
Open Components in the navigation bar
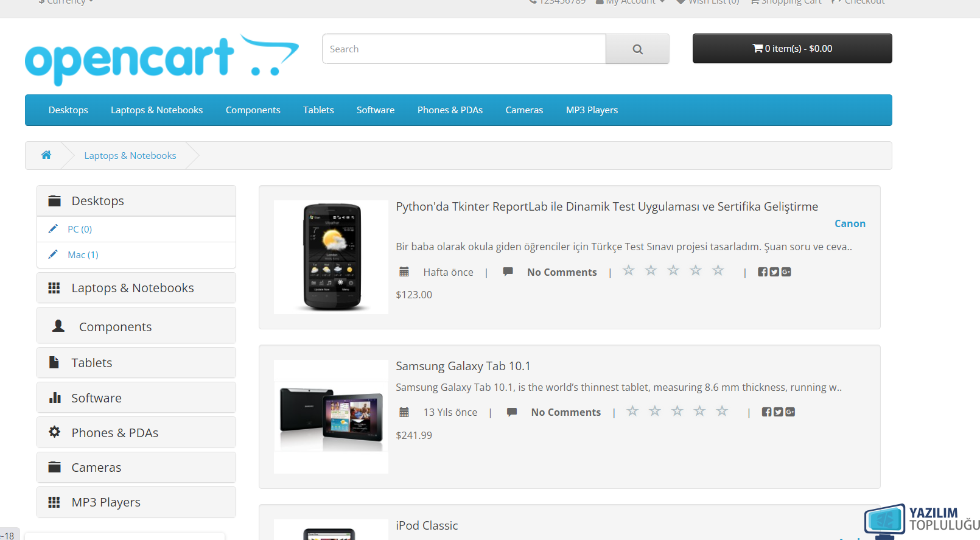253,110
